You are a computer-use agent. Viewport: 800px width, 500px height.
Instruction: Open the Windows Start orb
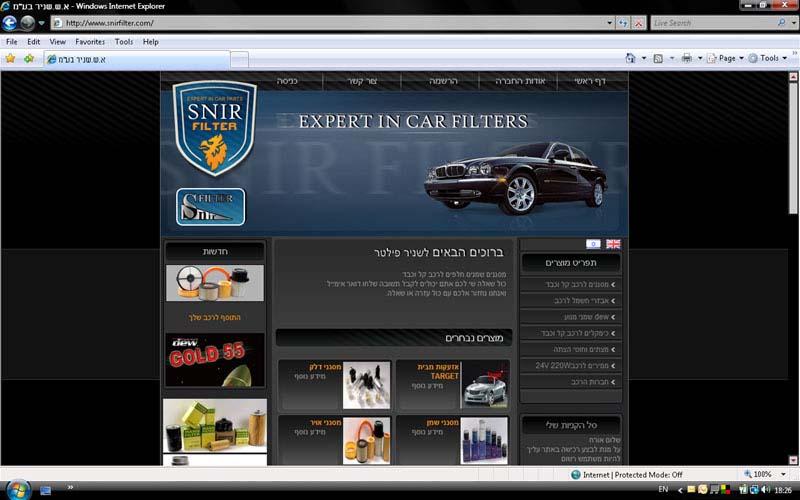point(18,490)
